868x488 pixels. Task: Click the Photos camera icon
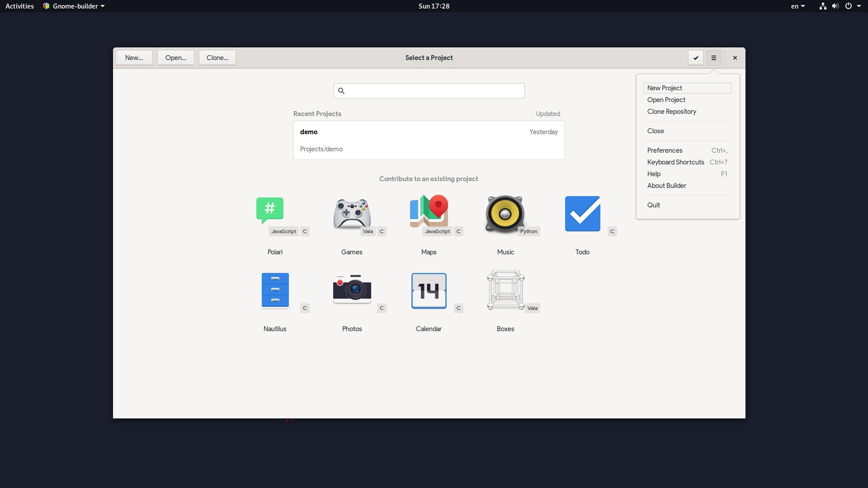point(352,290)
